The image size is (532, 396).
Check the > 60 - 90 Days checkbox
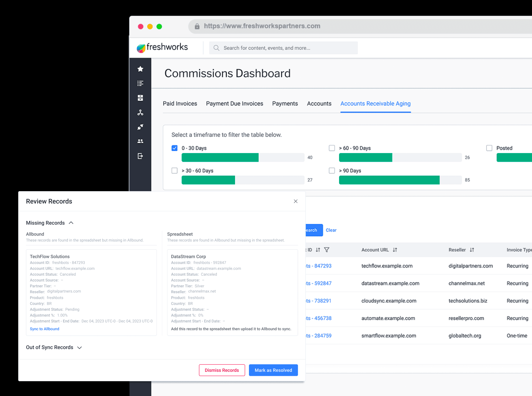[x=332, y=148]
